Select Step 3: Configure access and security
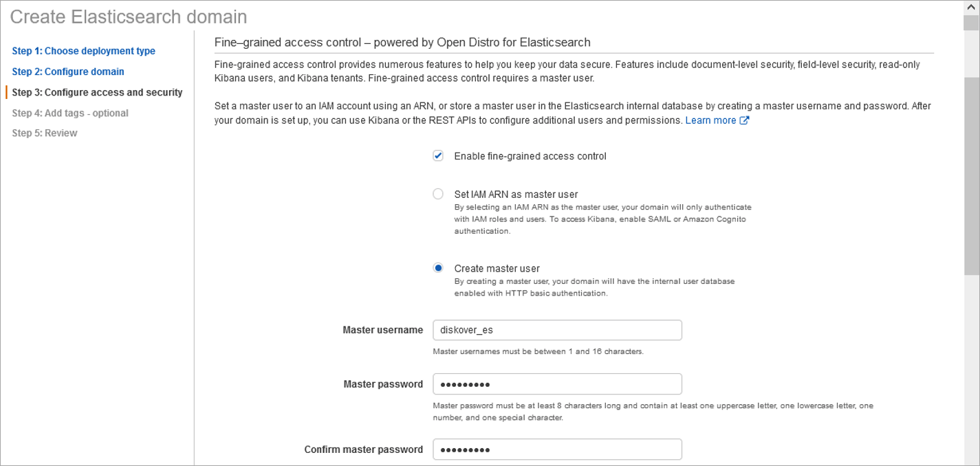 click(98, 92)
